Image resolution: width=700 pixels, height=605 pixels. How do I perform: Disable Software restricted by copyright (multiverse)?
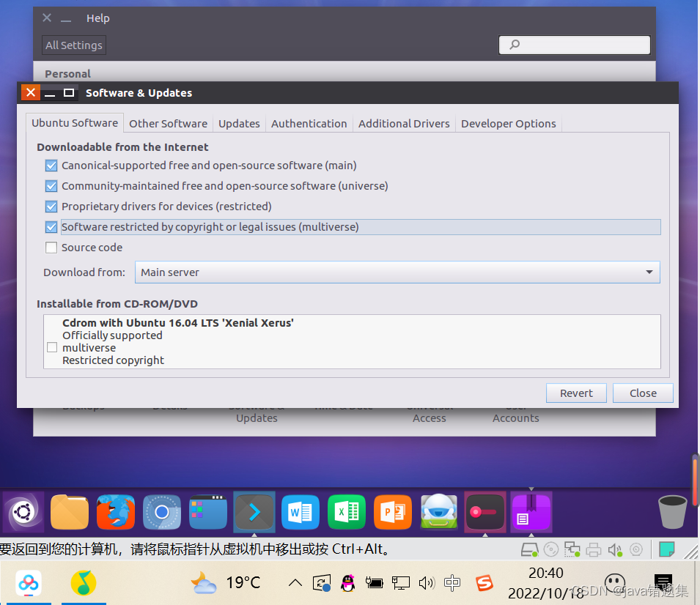click(51, 227)
